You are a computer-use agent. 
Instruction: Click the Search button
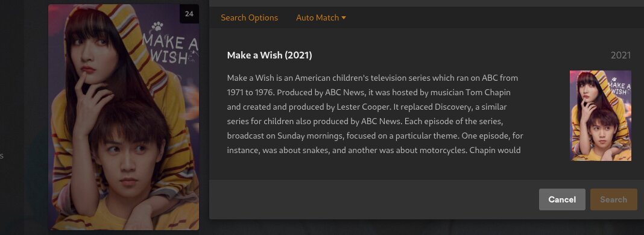coord(614,199)
